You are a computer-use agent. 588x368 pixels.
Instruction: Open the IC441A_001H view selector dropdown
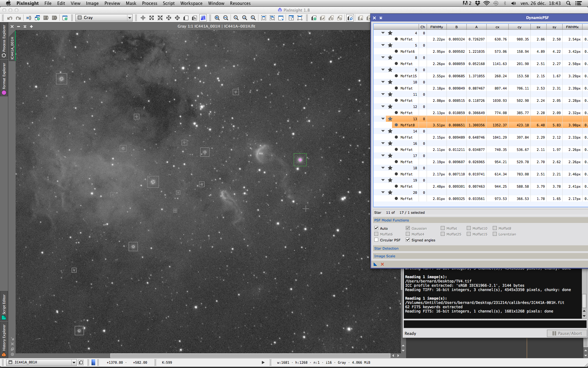(x=42, y=362)
